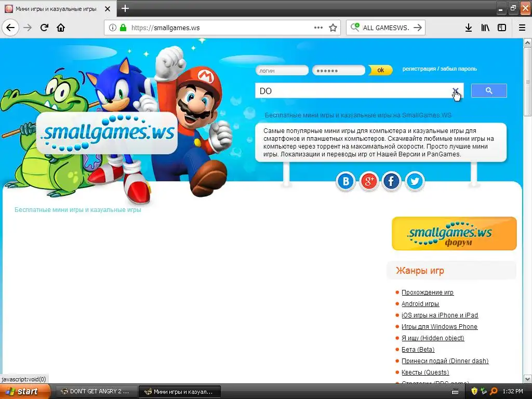Click the green secure padlock icon
The height and width of the screenshot is (399, 532).
point(123,28)
